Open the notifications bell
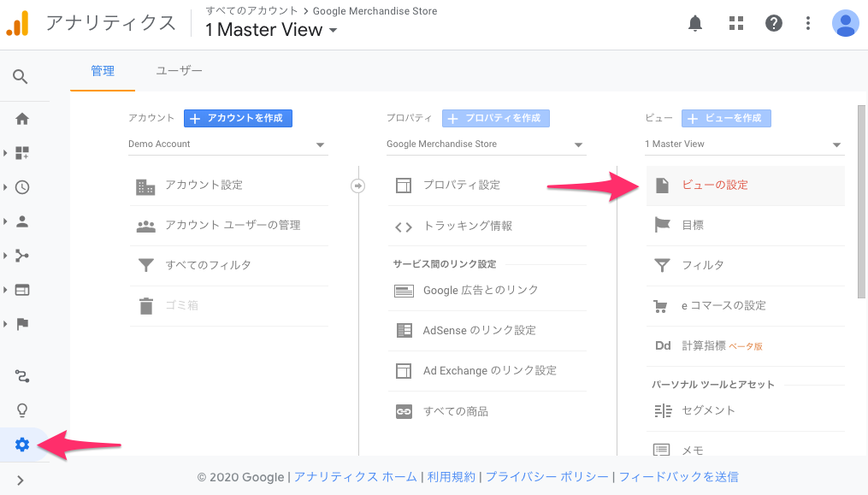 (694, 23)
